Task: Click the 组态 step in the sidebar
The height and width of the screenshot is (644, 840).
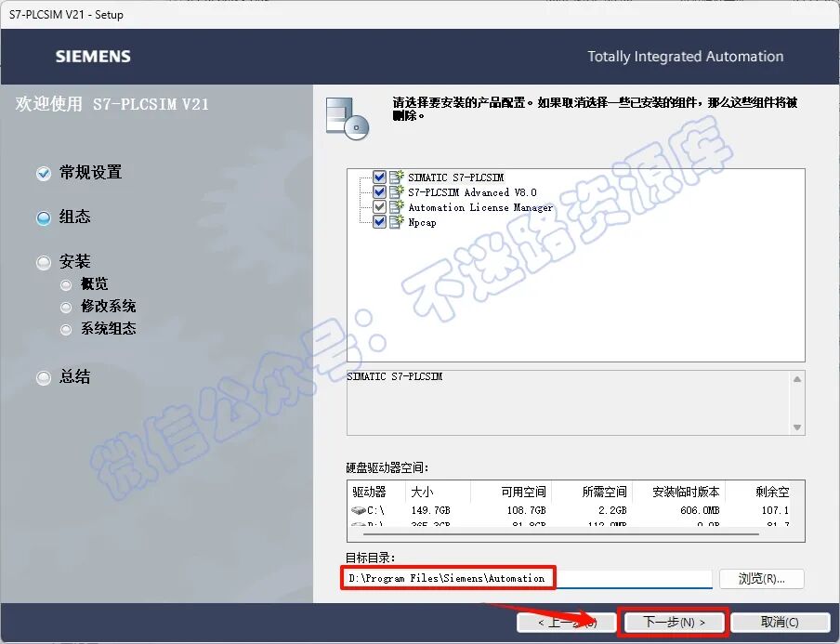Action: 75,217
